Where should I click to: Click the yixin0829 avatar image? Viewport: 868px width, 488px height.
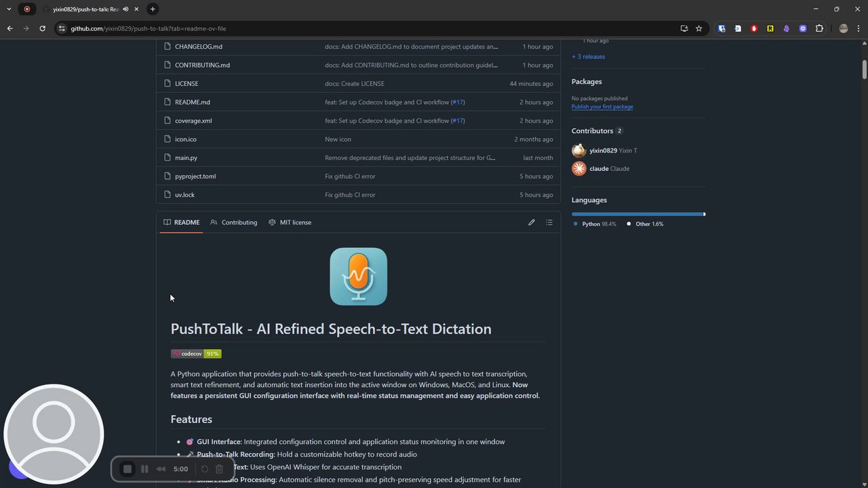578,150
